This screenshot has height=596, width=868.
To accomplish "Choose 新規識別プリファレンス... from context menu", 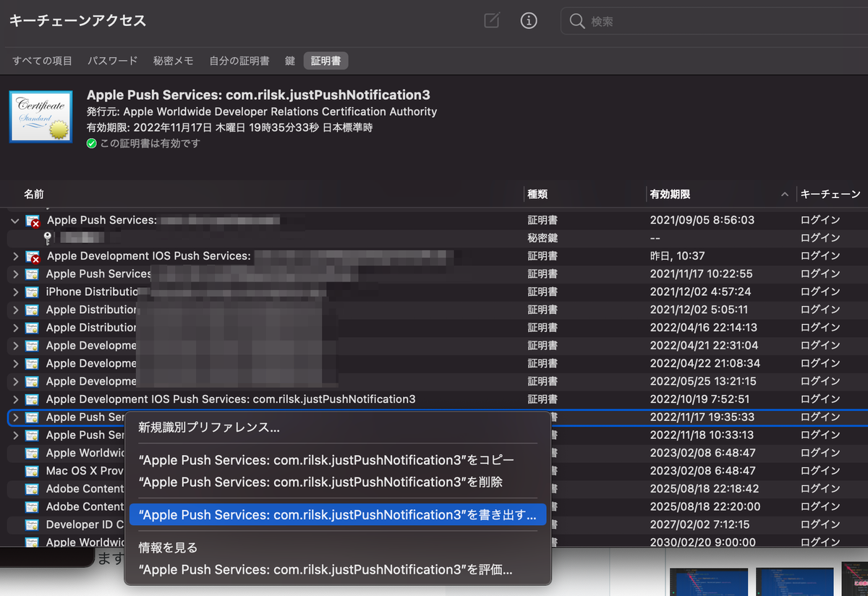I will pos(338,427).
